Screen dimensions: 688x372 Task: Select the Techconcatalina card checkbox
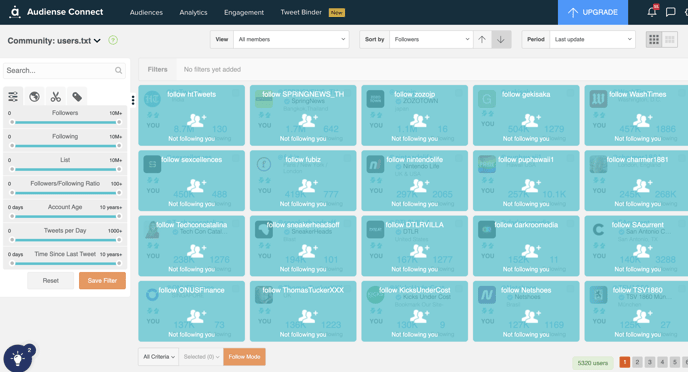pyautogui.click(x=236, y=223)
